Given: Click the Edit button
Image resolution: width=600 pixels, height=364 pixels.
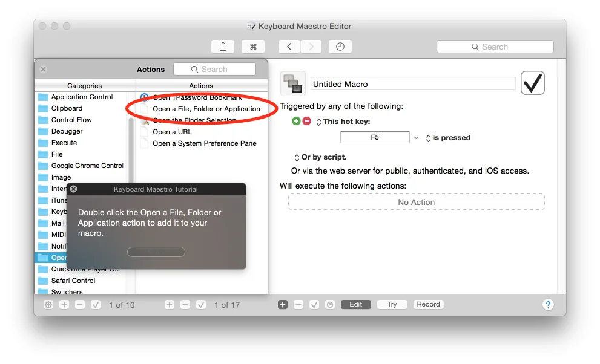Looking at the screenshot, I should [x=355, y=304].
